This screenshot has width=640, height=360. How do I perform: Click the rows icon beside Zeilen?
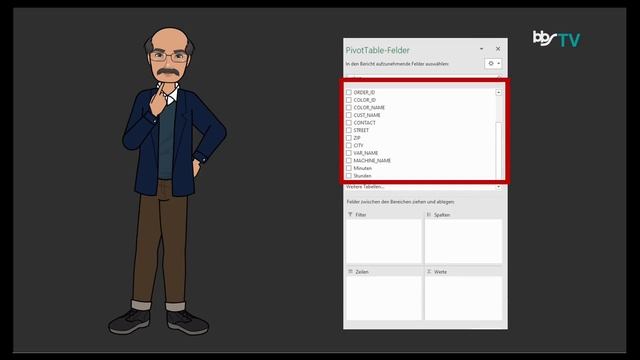(350, 271)
